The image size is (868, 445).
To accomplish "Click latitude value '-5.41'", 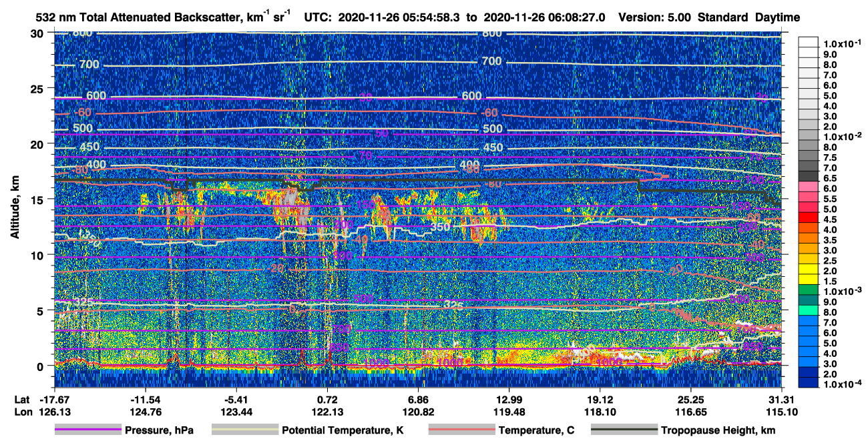I will tap(236, 400).
